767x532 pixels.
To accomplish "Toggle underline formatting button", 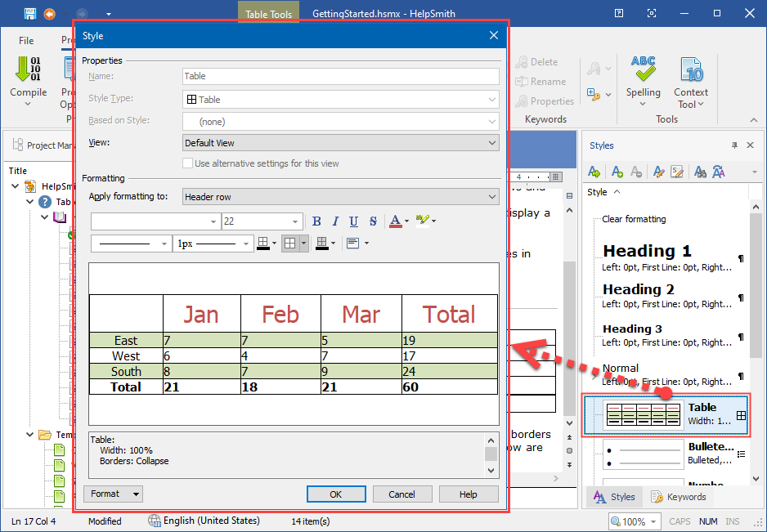I will [354, 221].
